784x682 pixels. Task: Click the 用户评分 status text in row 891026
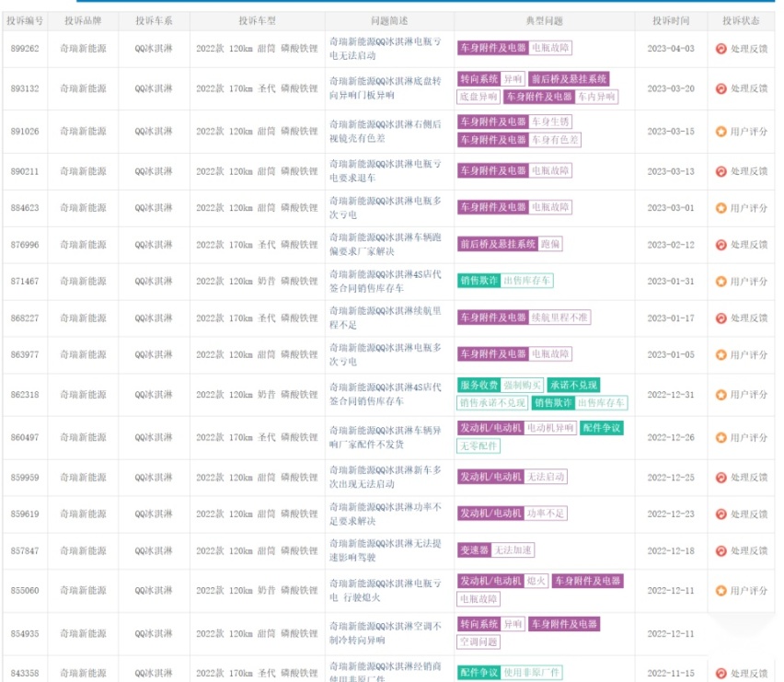(x=749, y=132)
